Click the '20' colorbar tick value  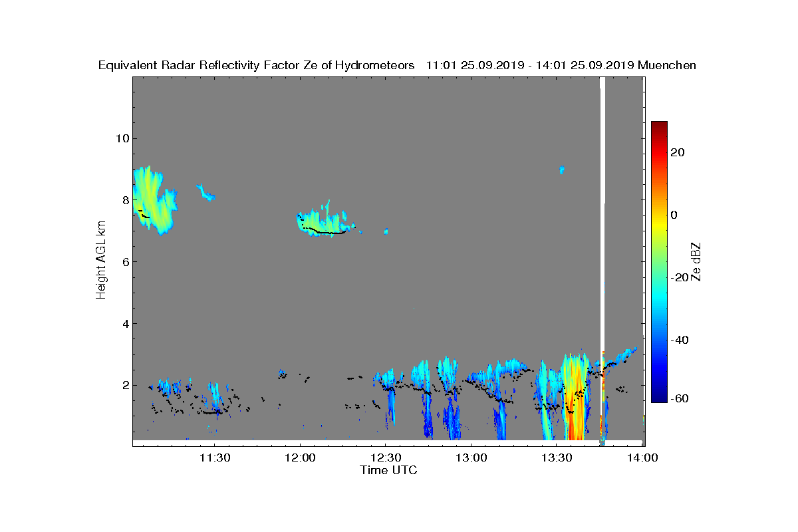tap(678, 152)
